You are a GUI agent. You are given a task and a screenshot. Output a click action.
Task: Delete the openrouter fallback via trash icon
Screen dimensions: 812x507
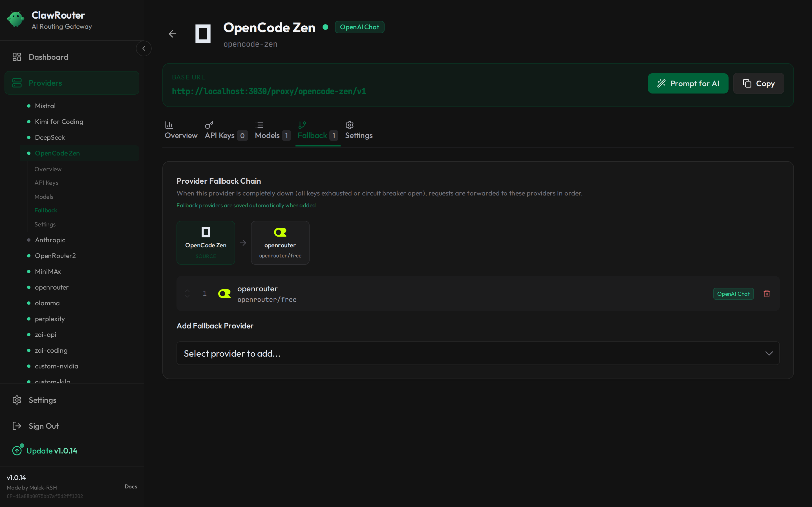point(767,294)
